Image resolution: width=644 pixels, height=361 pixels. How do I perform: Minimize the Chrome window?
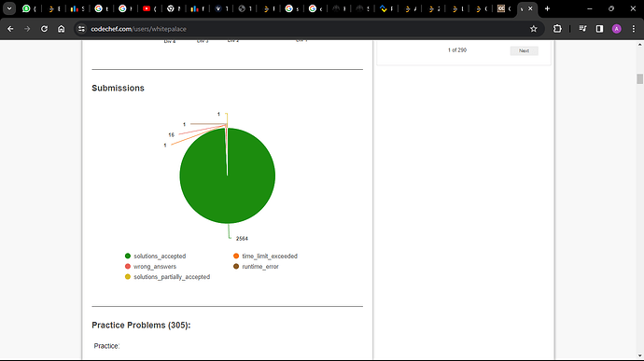click(590, 8)
